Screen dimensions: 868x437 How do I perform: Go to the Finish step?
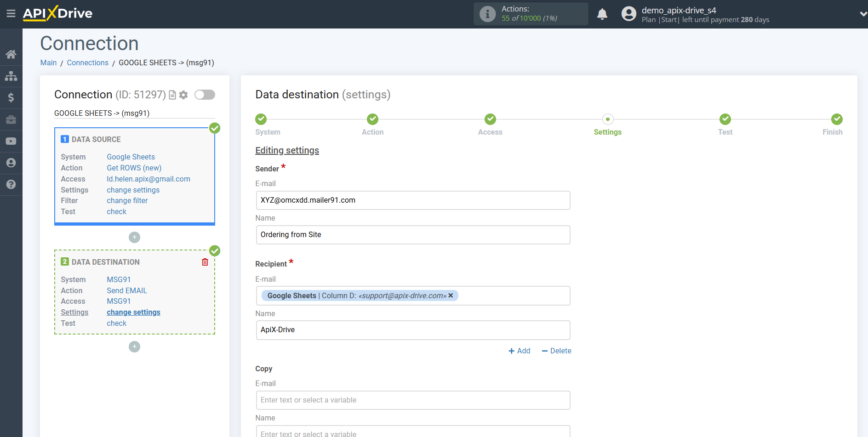(837, 119)
